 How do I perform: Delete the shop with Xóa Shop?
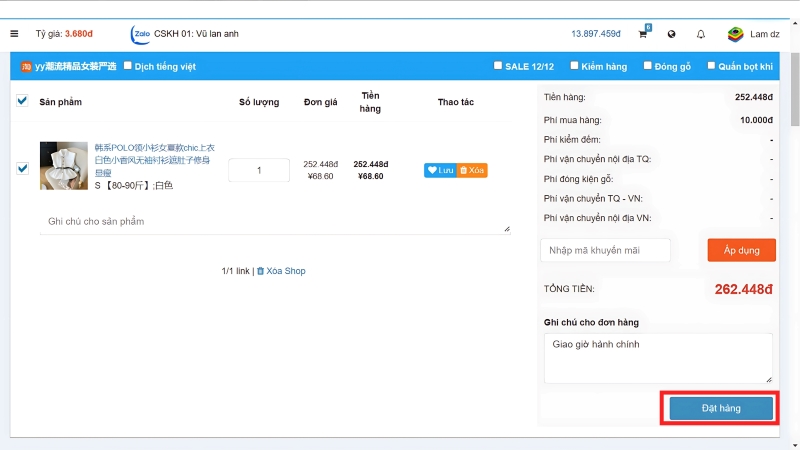pyautogui.click(x=280, y=271)
